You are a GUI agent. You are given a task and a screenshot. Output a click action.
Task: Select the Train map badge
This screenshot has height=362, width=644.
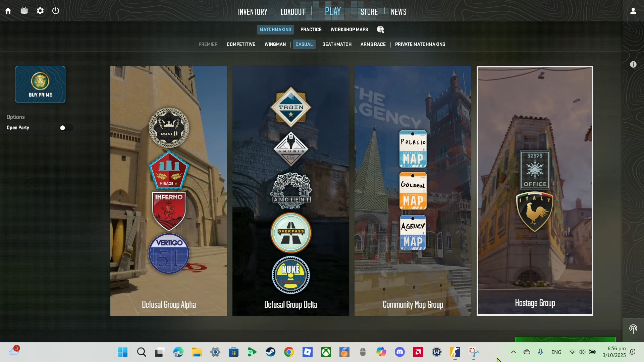click(291, 107)
